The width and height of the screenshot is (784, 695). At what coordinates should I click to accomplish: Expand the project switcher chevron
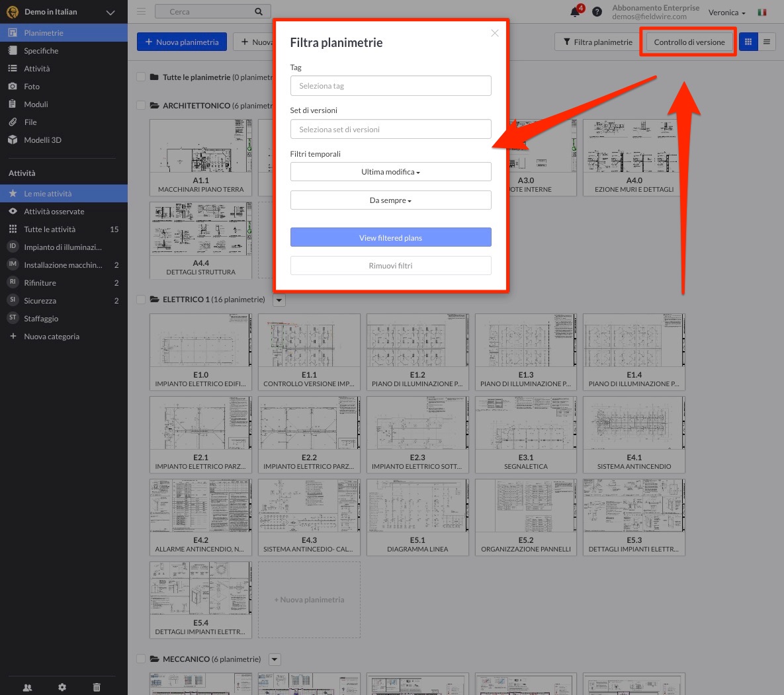[110, 13]
